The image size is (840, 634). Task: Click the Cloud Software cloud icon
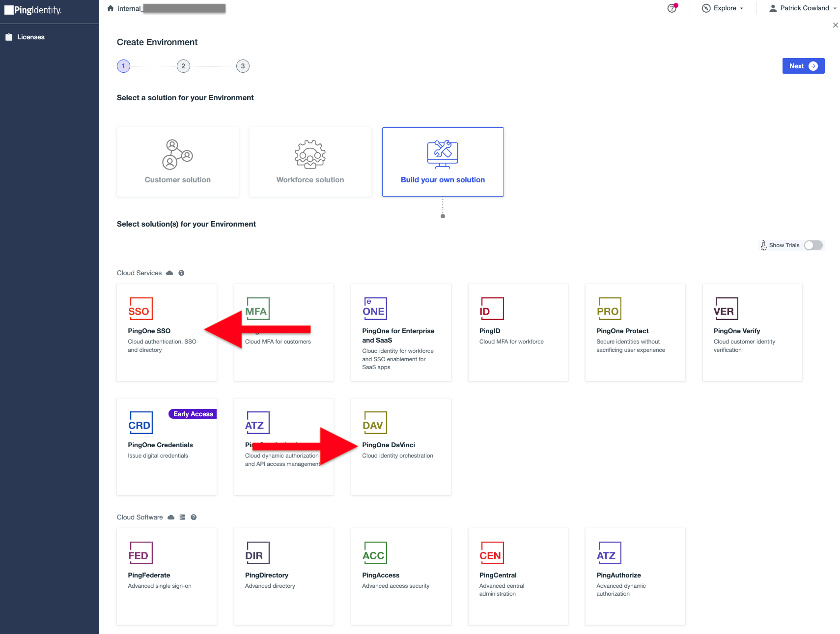(171, 517)
